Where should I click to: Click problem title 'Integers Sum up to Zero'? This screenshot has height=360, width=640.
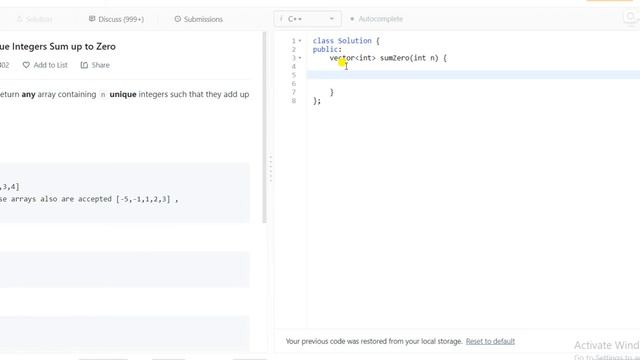coord(63,47)
